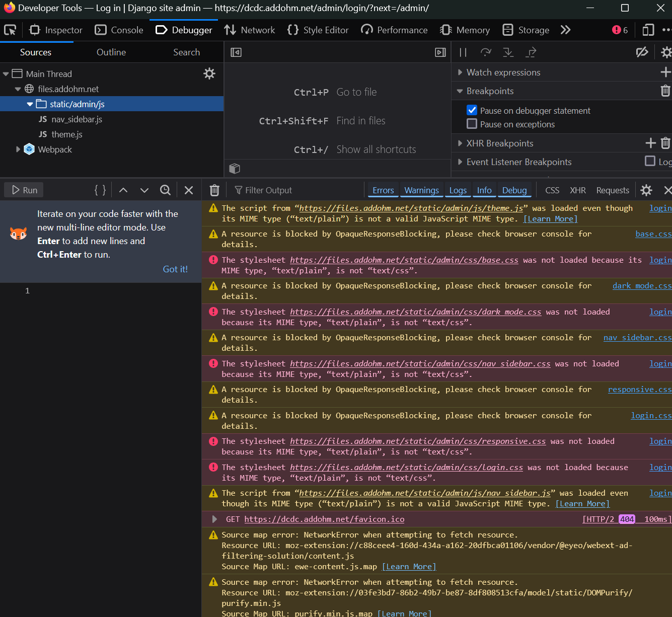Enable Pause on debugger statement checkbox
672x617 pixels.
472,110
